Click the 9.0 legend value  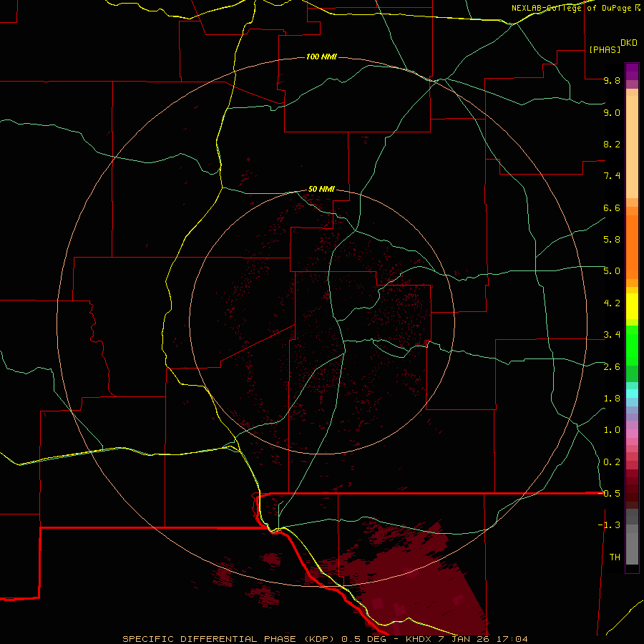click(x=612, y=112)
